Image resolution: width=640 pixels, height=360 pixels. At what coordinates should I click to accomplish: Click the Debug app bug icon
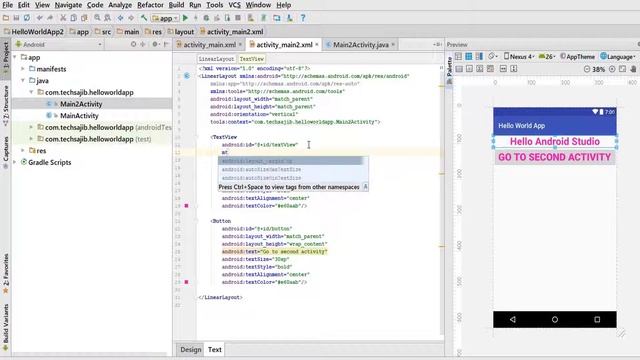tap(206, 18)
